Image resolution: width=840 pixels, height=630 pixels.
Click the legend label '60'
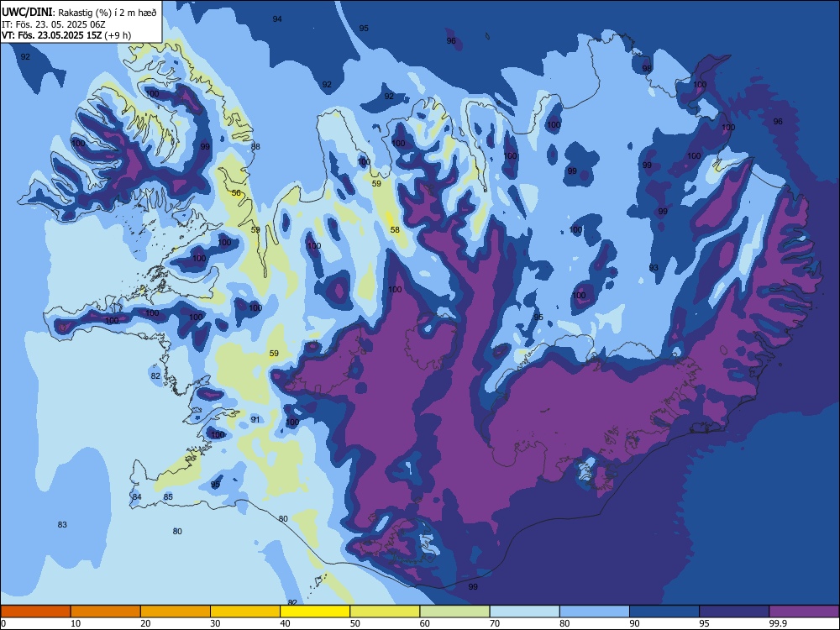pyautogui.click(x=425, y=623)
